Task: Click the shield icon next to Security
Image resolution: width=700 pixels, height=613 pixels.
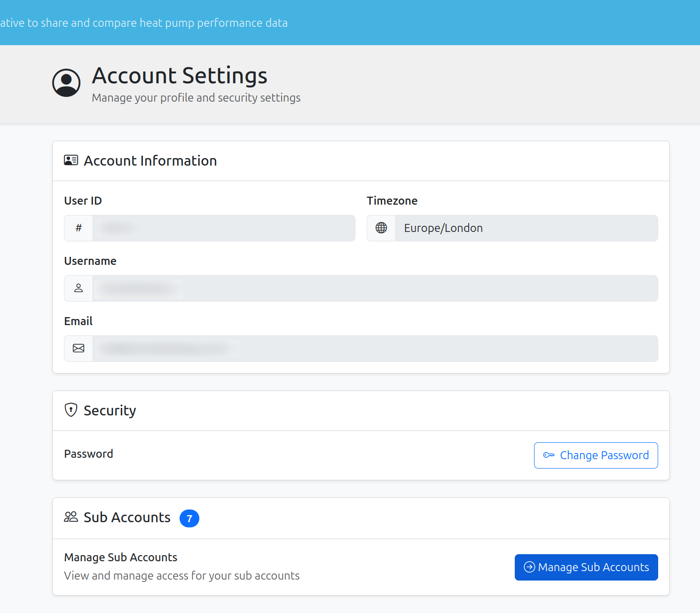Action: [71, 410]
